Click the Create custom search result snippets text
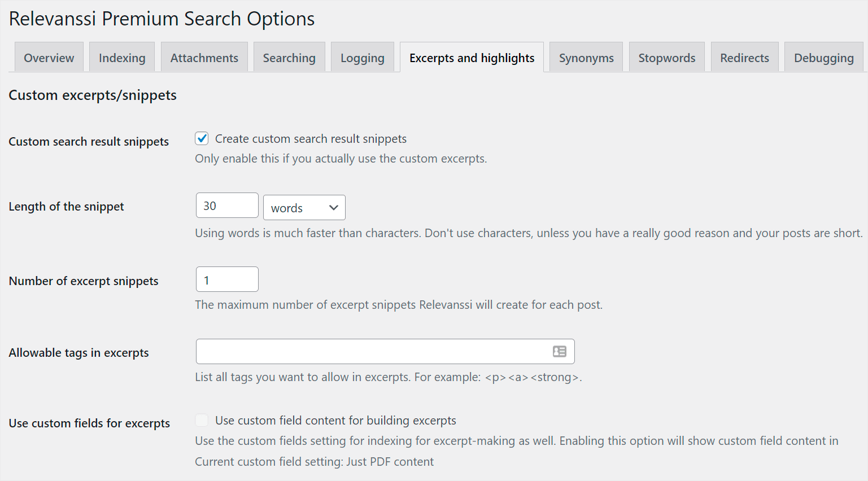Image resolution: width=868 pixels, height=481 pixels. pyautogui.click(x=311, y=139)
